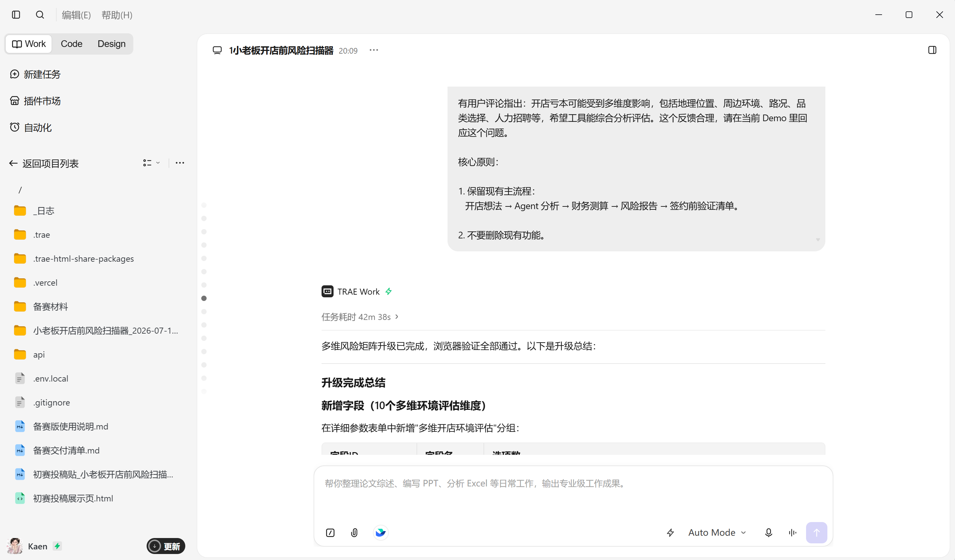
Task: Open the 帮助(H) menu
Action: [117, 15]
